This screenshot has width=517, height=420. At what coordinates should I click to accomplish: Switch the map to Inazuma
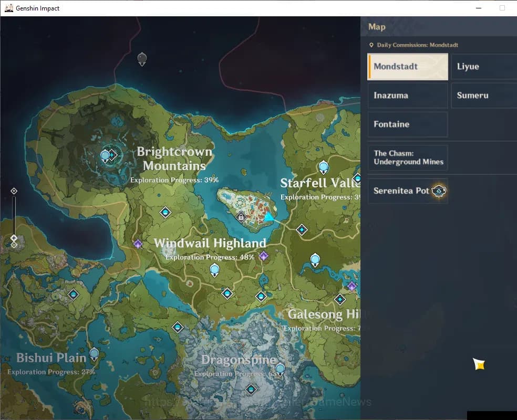pyautogui.click(x=408, y=96)
